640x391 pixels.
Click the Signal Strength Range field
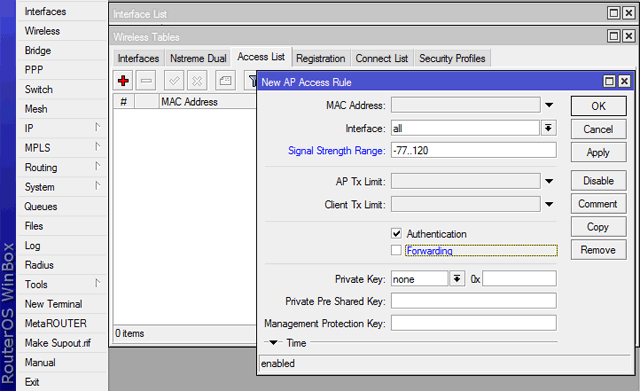point(473,150)
